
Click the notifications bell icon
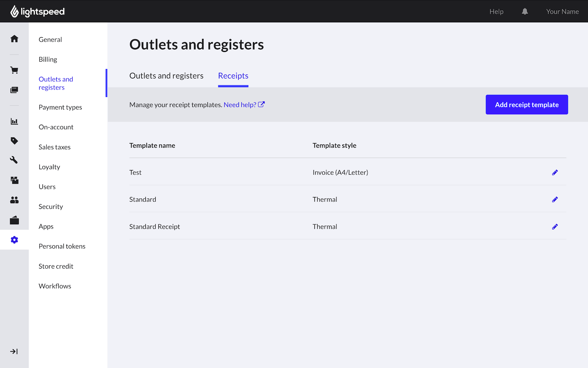click(525, 11)
